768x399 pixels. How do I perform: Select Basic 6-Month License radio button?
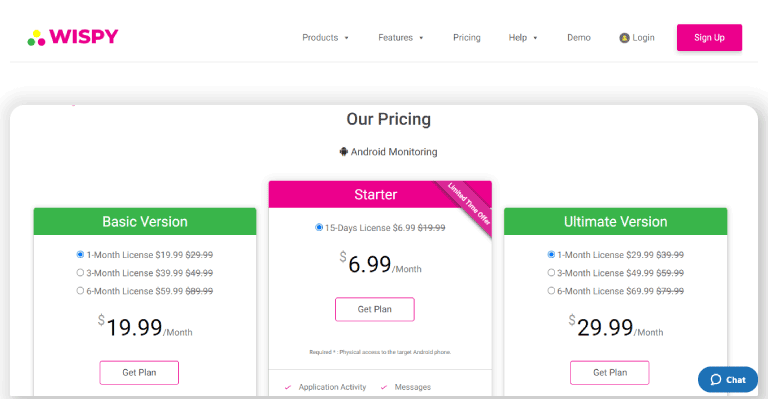pos(80,291)
